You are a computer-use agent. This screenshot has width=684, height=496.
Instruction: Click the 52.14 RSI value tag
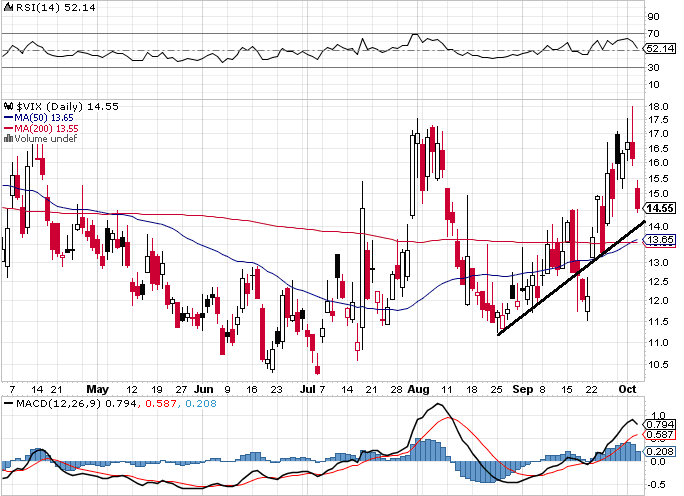(660, 48)
